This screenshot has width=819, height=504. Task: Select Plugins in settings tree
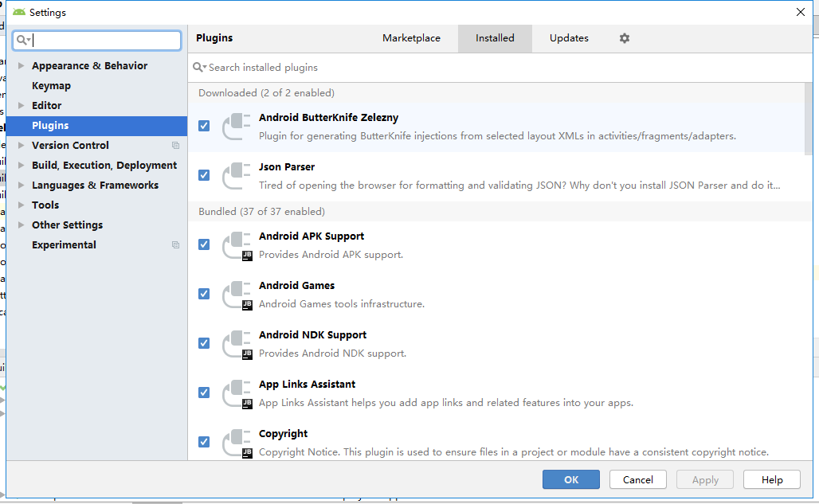[x=96, y=126]
